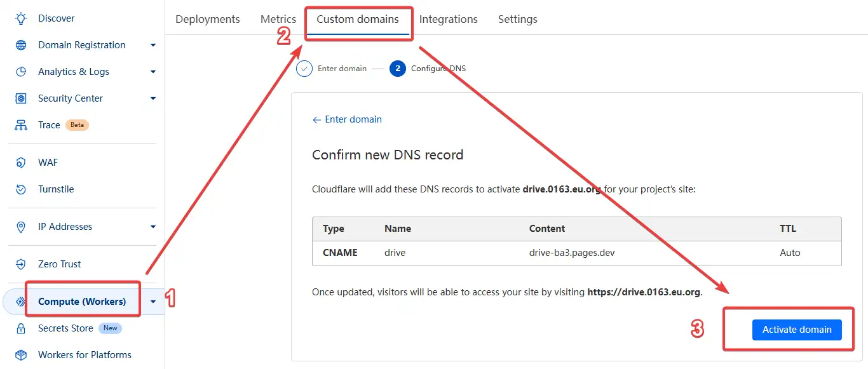Click the Secrets Store lock icon
Screen dimensions: 868x369
point(21,328)
